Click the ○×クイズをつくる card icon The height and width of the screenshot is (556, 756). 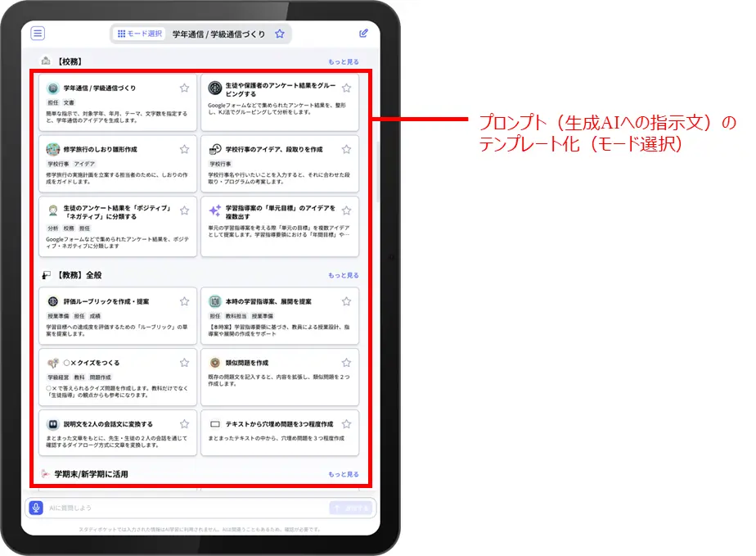[x=53, y=363]
